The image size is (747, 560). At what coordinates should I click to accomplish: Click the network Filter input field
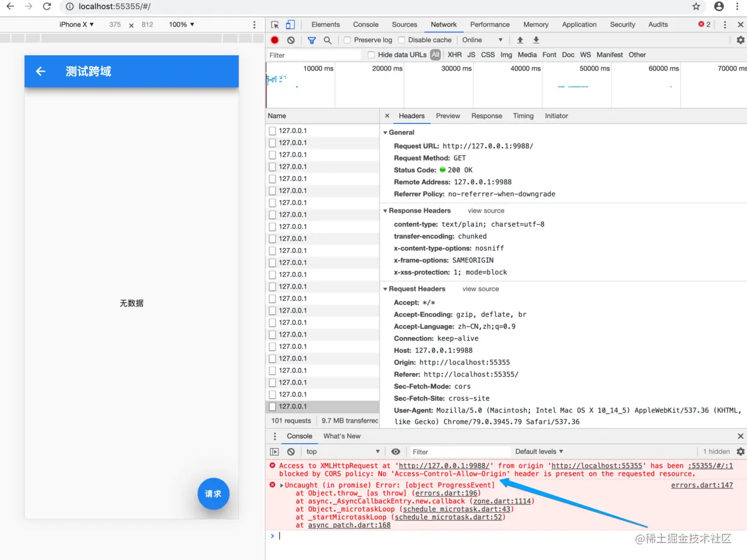point(313,55)
